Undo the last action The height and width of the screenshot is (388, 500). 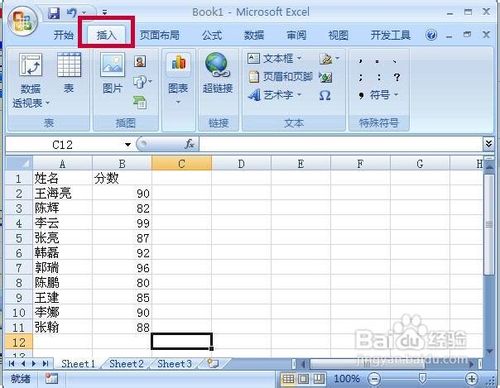click(x=72, y=13)
